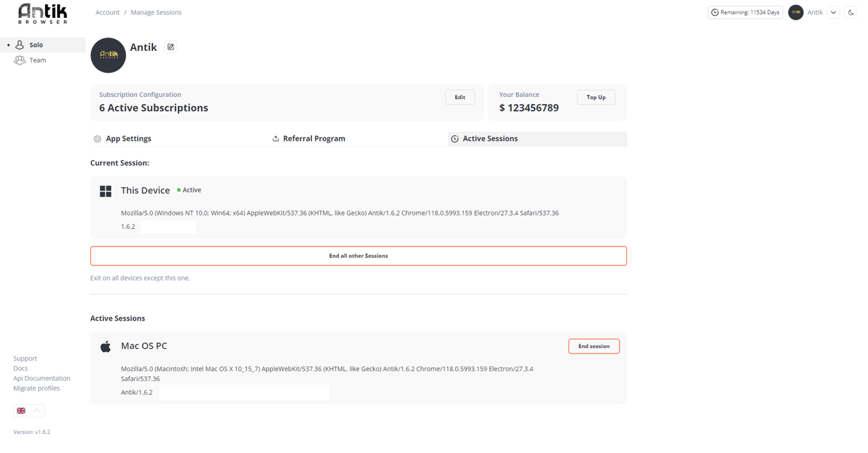Click the Active status label

[192, 190]
